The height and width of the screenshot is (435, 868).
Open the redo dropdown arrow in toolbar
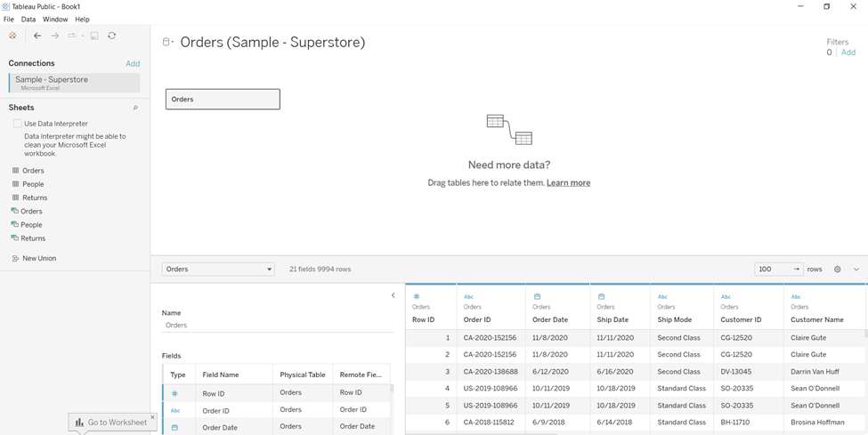coord(83,36)
